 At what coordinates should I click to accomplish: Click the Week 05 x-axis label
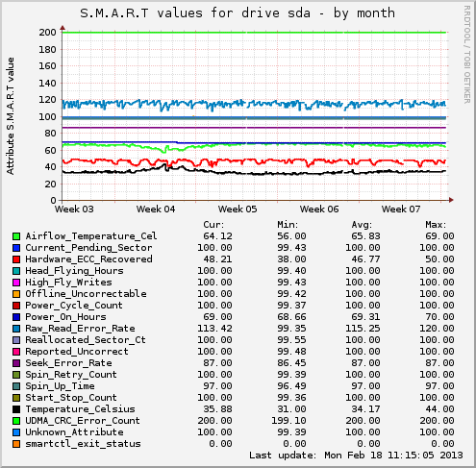(x=238, y=209)
